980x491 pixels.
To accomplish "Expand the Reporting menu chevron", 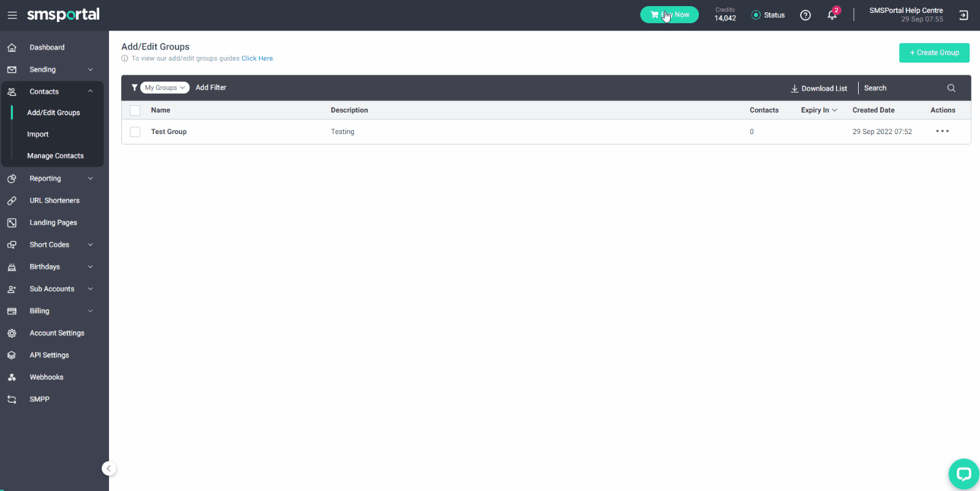I will 91,179.
